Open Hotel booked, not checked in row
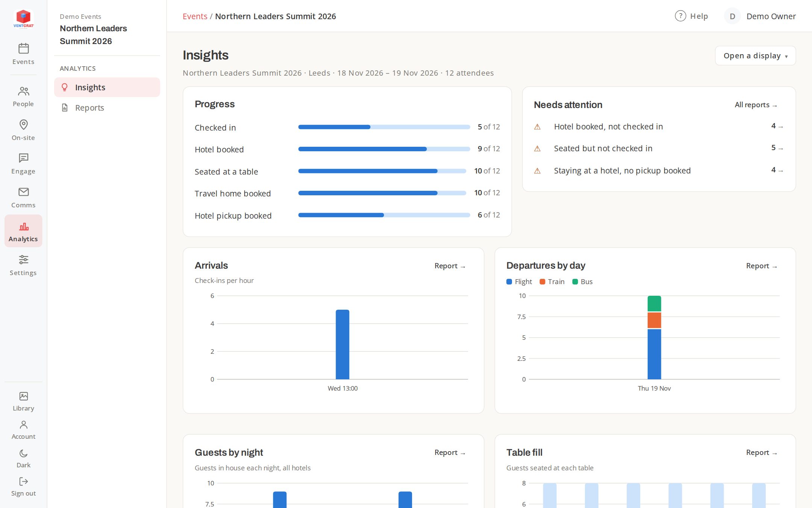 659,127
